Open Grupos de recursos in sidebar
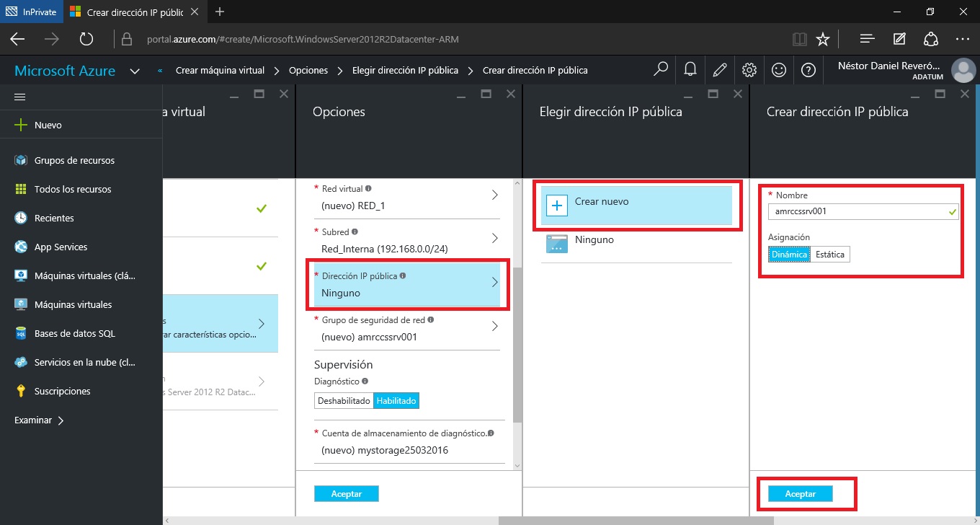This screenshot has height=525, width=980. [x=74, y=160]
